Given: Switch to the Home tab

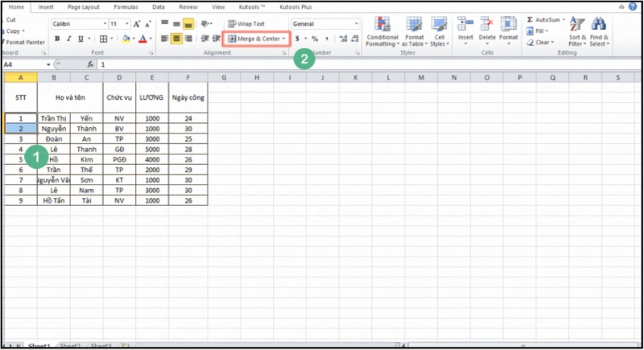Looking at the screenshot, I should 16,7.
